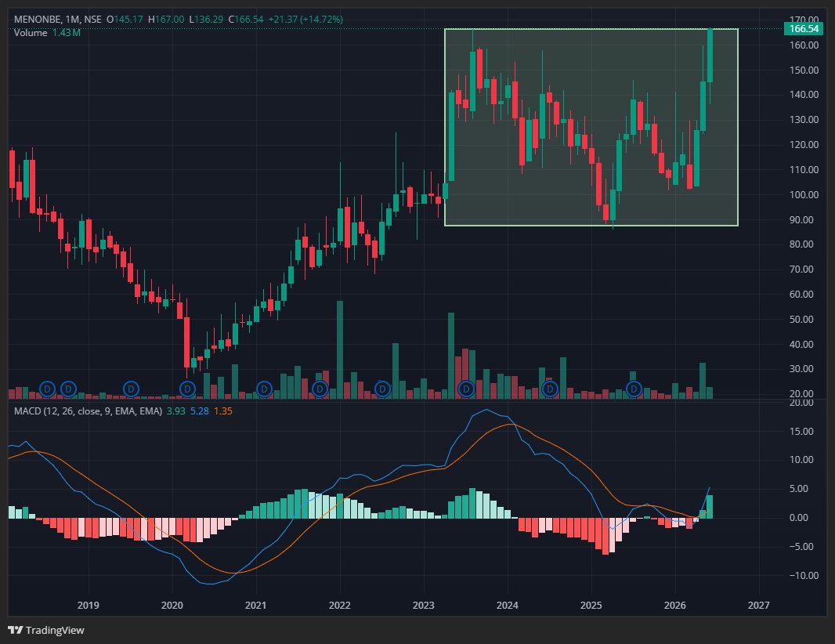Click the MACD histogram value 3.93

pyautogui.click(x=175, y=411)
